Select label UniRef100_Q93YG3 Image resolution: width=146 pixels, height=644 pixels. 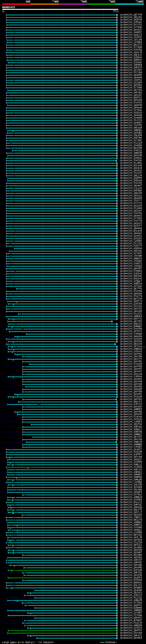click(131, 593)
